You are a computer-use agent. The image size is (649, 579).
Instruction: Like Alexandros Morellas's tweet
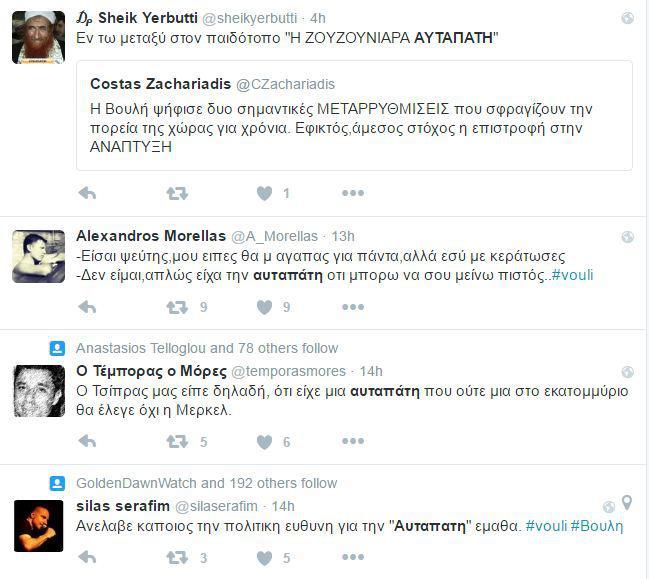264,308
